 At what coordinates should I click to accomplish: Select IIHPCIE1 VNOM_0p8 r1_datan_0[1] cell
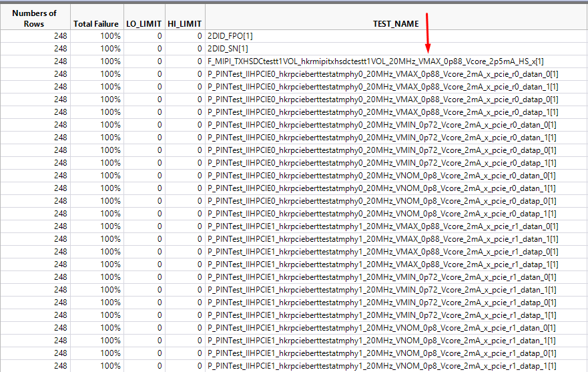point(396,328)
